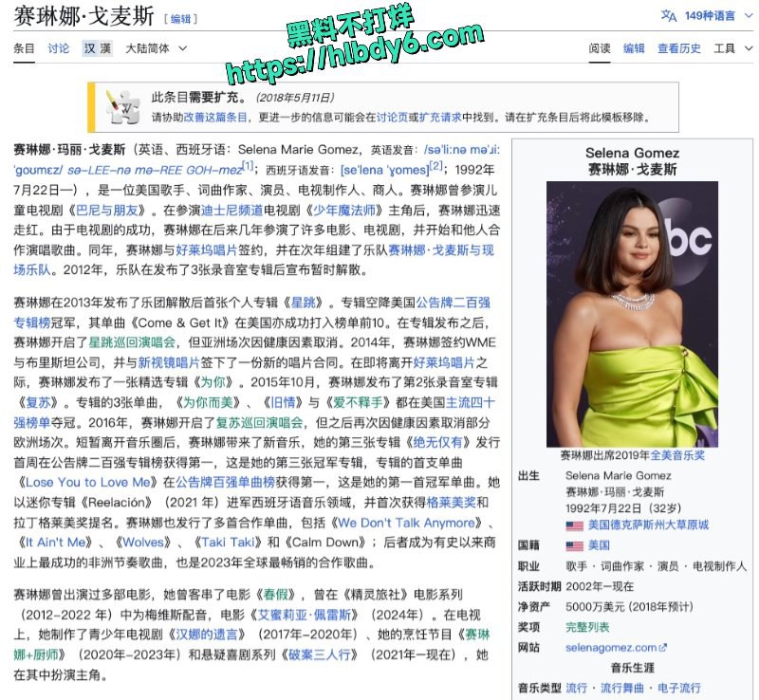759x700 pixels.
Task: Open the Wolves song link
Action: click(143, 543)
